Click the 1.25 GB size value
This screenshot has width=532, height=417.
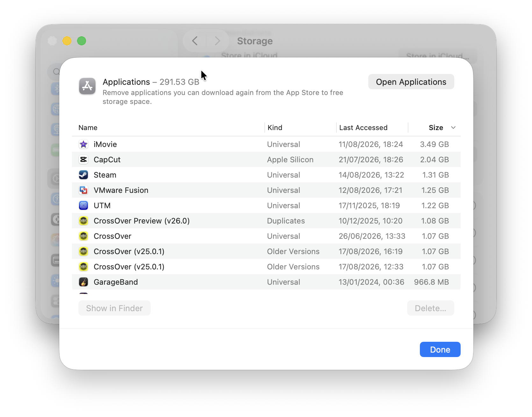click(435, 190)
